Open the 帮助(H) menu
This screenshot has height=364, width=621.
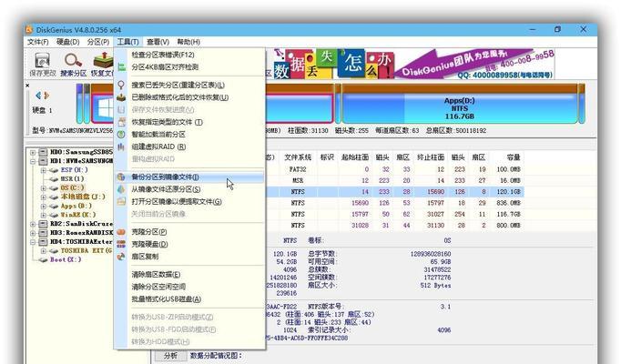(188, 42)
